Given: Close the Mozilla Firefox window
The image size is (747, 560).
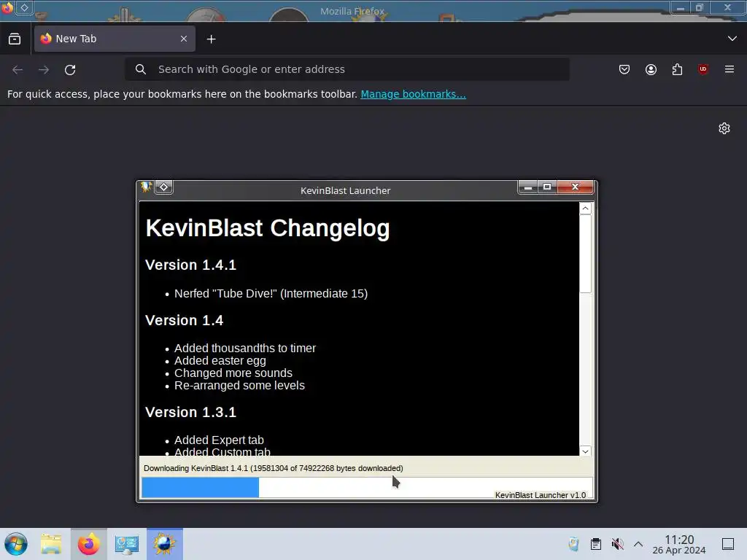Looking at the screenshot, I should tap(727, 7).
